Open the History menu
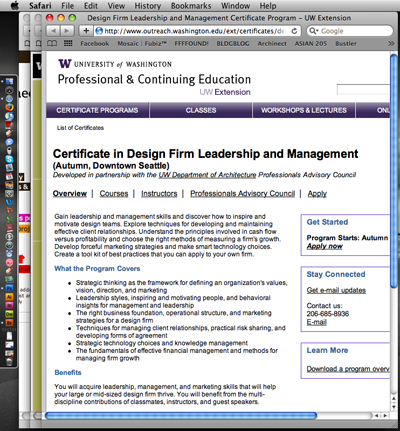The image size is (400, 431). point(148,6)
